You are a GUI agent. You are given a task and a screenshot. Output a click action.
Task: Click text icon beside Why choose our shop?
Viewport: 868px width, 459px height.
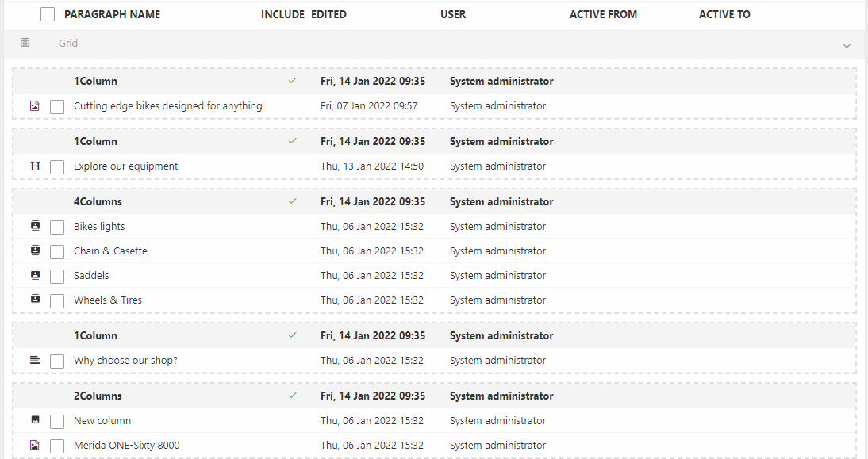click(35, 360)
